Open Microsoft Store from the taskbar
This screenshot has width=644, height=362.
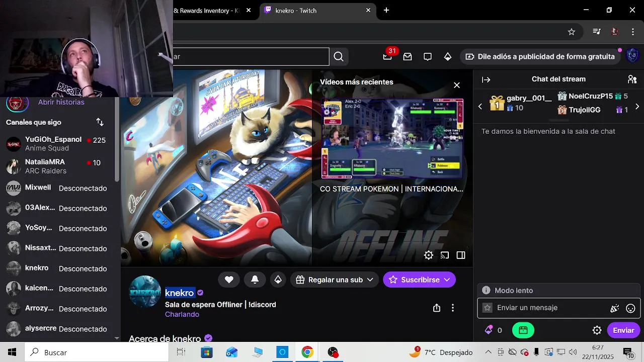click(x=206, y=352)
